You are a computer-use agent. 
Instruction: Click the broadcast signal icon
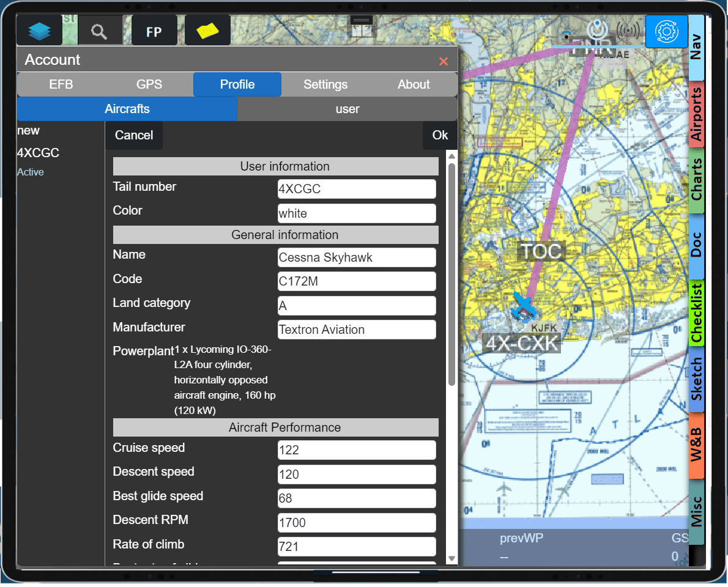coord(628,30)
